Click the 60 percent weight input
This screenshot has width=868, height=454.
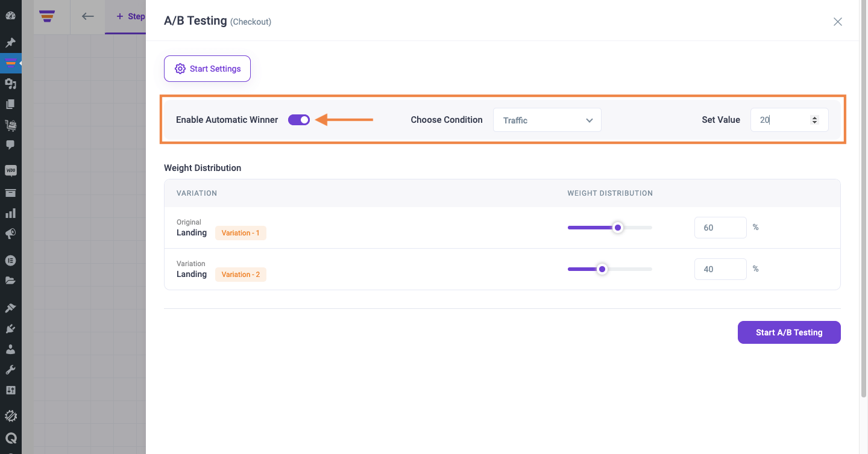point(721,228)
